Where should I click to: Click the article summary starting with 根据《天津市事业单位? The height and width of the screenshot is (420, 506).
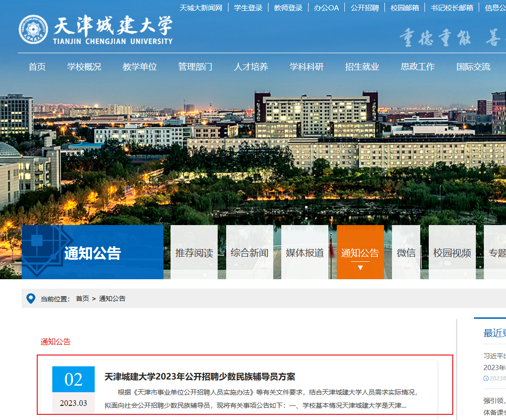[261, 399]
